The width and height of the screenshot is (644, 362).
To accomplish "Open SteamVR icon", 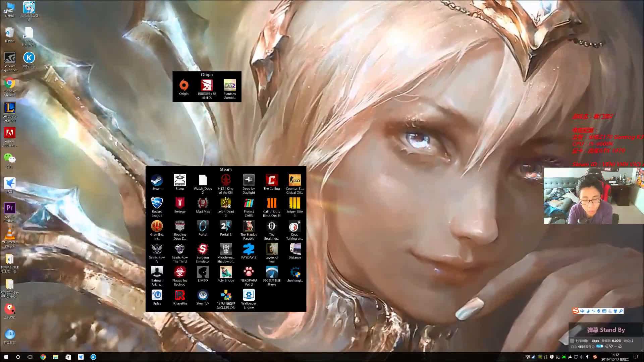I will click(203, 297).
